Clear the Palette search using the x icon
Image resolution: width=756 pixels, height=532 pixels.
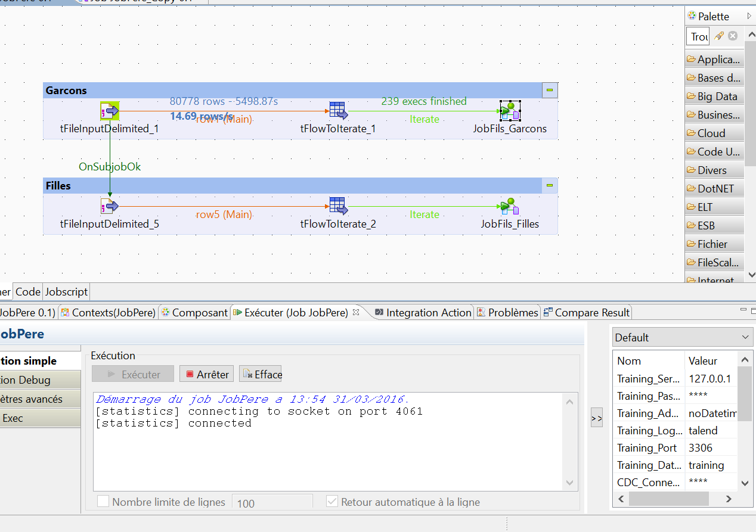click(733, 36)
